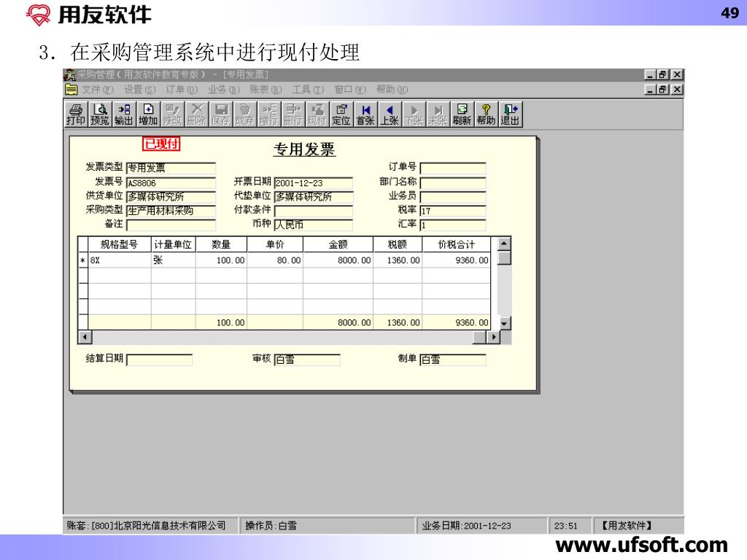Click the 采购类型 field
This screenshot has width=747, height=560.
tap(171, 211)
